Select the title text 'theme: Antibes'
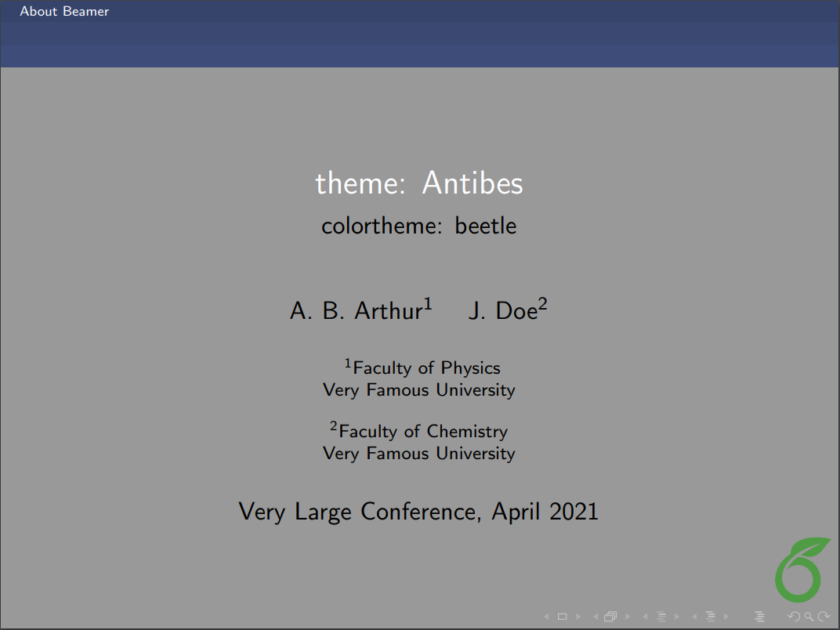 (x=419, y=183)
